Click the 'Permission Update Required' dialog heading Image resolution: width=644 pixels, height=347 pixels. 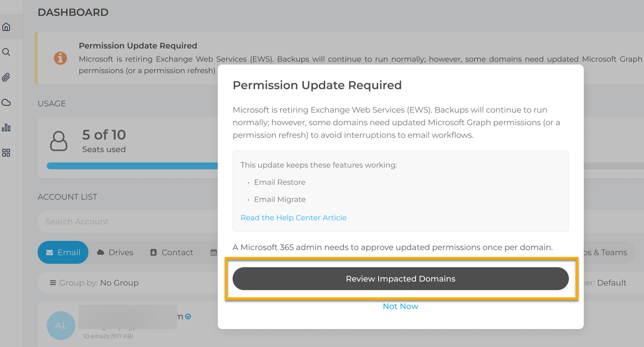(x=317, y=85)
